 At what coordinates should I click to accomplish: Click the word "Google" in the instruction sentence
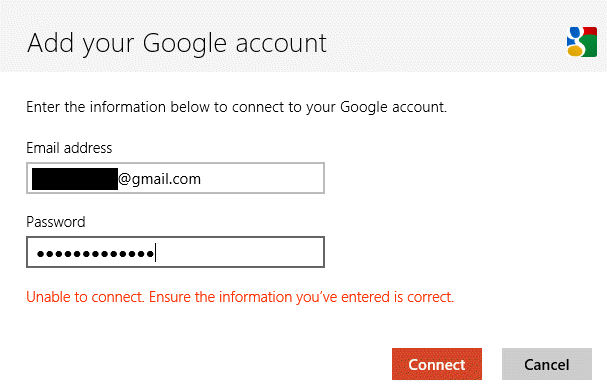click(x=364, y=107)
